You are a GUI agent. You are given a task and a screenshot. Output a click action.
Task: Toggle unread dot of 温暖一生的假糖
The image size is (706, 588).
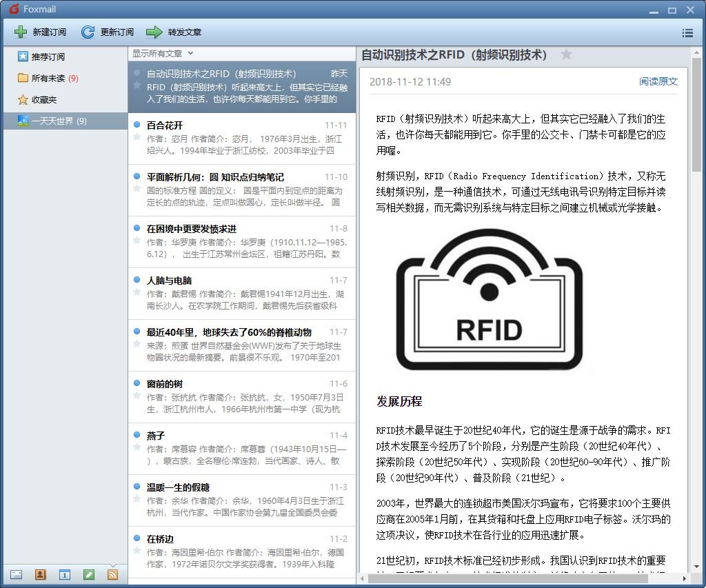point(137,486)
